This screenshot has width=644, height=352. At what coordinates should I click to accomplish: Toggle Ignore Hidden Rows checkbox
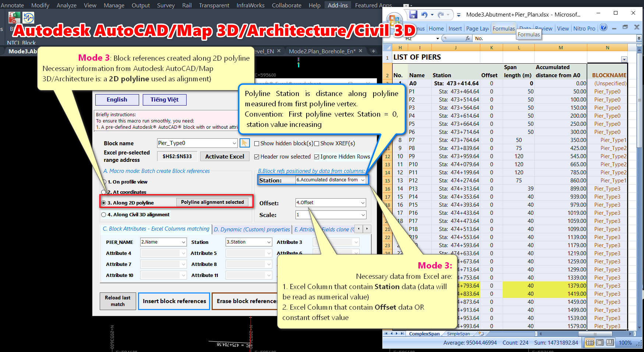point(316,157)
